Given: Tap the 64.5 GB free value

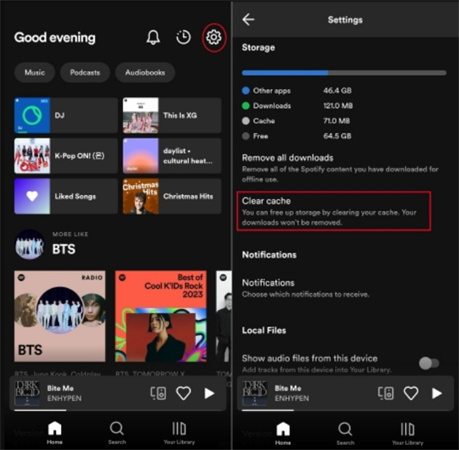Looking at the screenshot, I should click(337, 136).
